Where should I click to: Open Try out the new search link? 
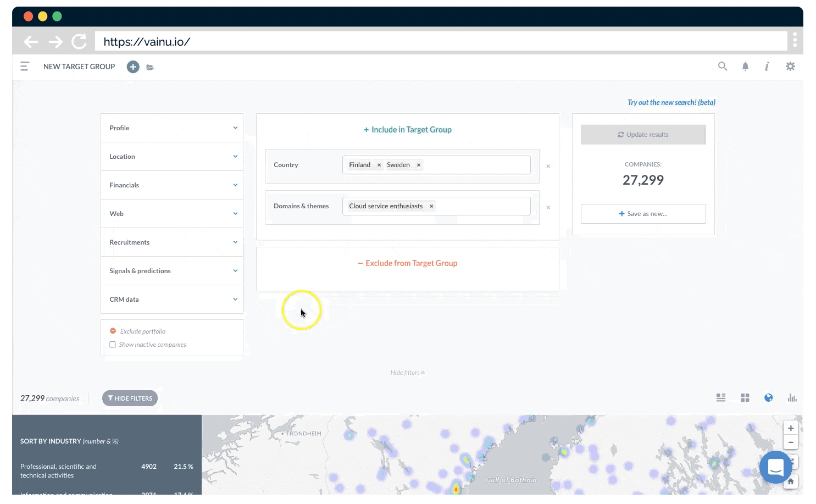[671, 102]
